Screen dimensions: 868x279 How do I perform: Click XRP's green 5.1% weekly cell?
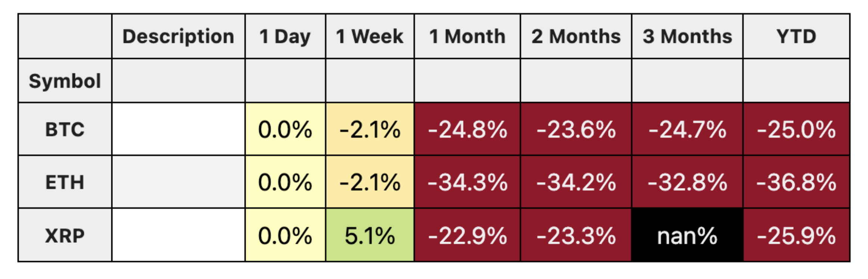pyautogui.click(x=369, y=235)
